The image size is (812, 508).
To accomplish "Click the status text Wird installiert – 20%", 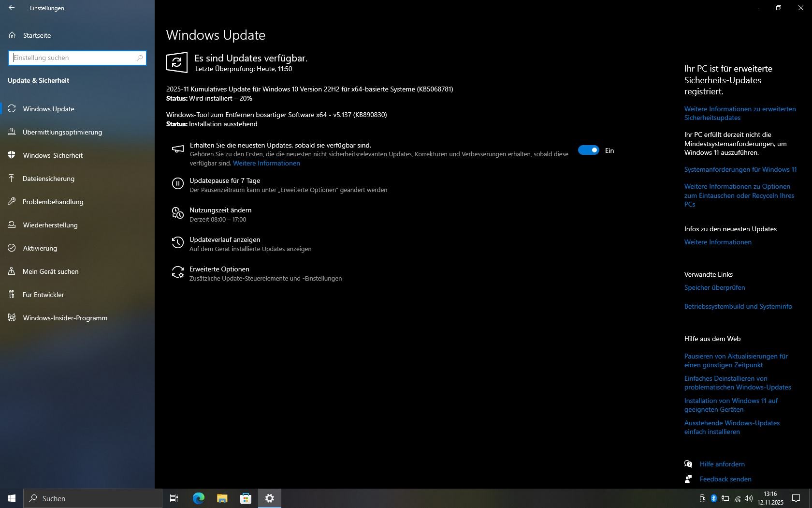I will click(x=220, y=98).
